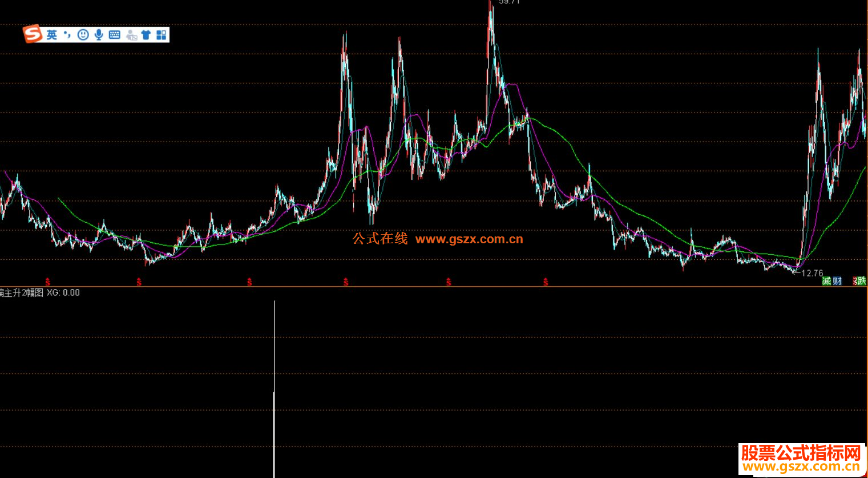
Task: Open the skin shirt icon
Action: click(x=146, y=35)
